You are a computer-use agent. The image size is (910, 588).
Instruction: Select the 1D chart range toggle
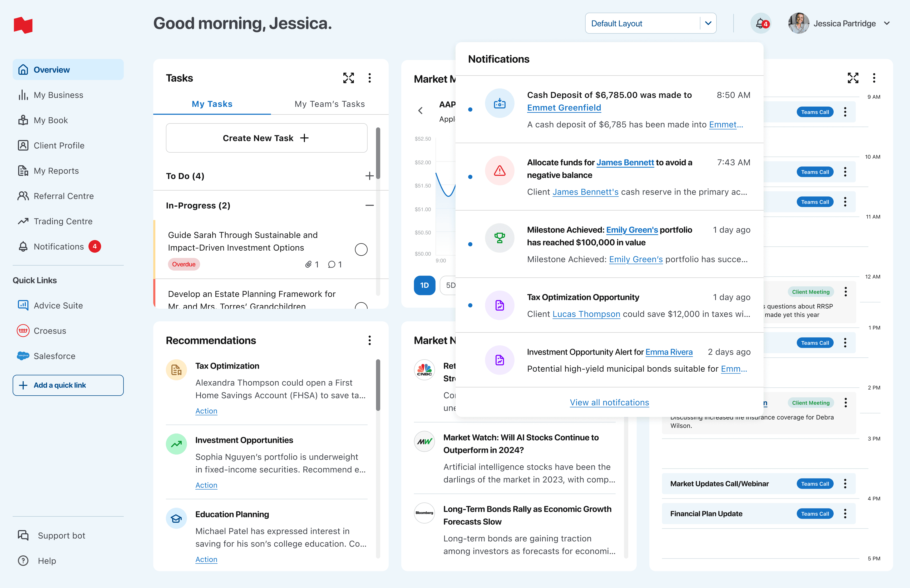tap(424, 285)
